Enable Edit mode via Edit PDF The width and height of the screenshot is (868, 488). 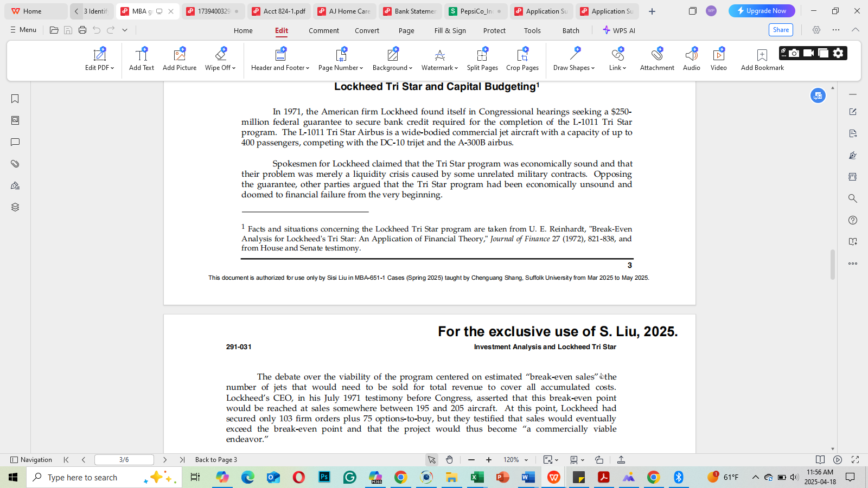point(99,59)
